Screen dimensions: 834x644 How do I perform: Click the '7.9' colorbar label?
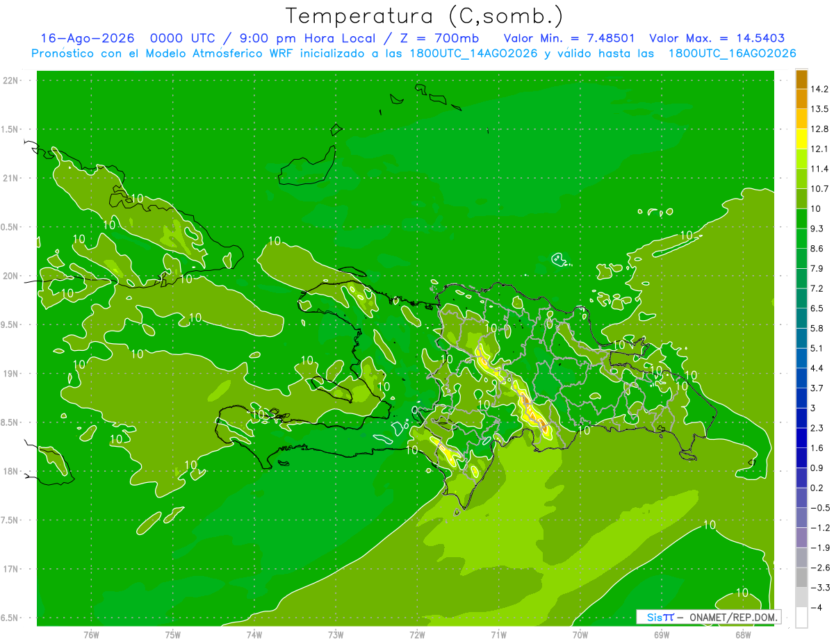pyautogui.click(x=817, y=269)
